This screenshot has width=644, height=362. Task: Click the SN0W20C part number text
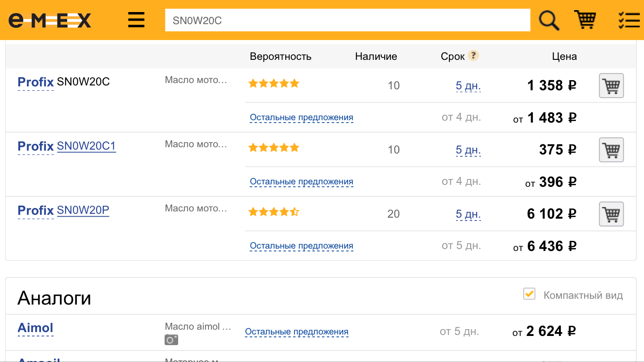pyautogui.click(x=84, y=82)
